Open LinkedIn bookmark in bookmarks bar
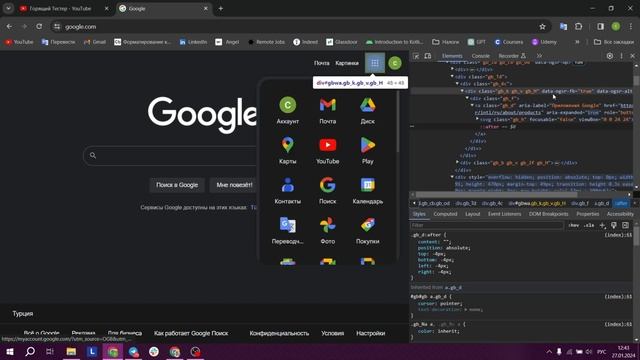The width and height of the screenshot is (640, 360). [193, 42]
